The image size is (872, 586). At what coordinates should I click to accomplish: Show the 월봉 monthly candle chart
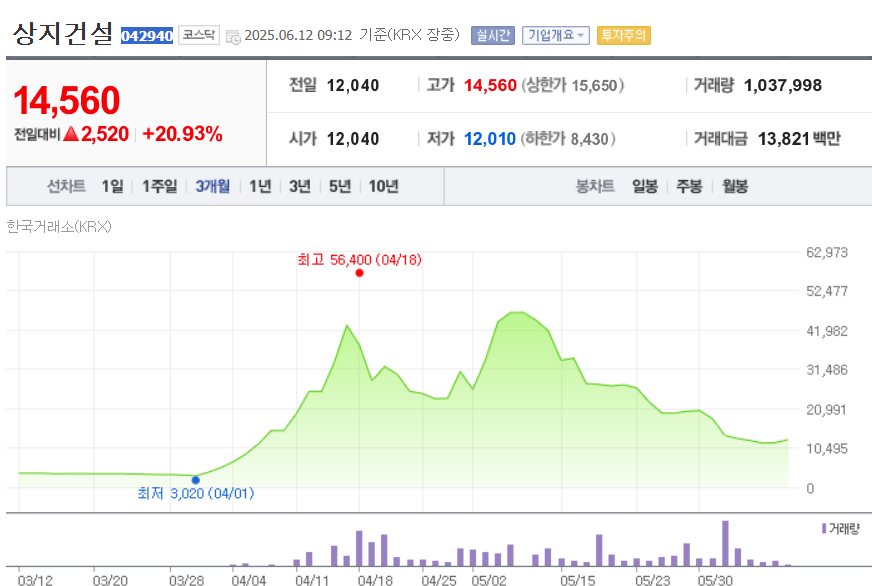coord(735,186)
